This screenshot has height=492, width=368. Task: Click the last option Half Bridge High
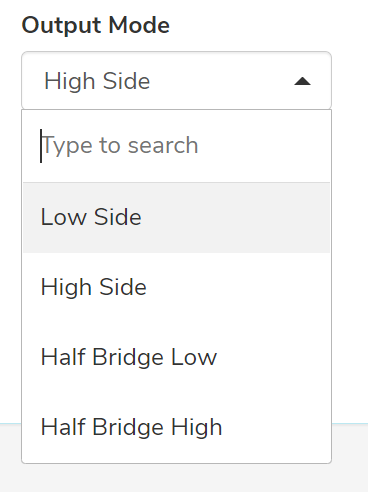click(x=176, y=427)
